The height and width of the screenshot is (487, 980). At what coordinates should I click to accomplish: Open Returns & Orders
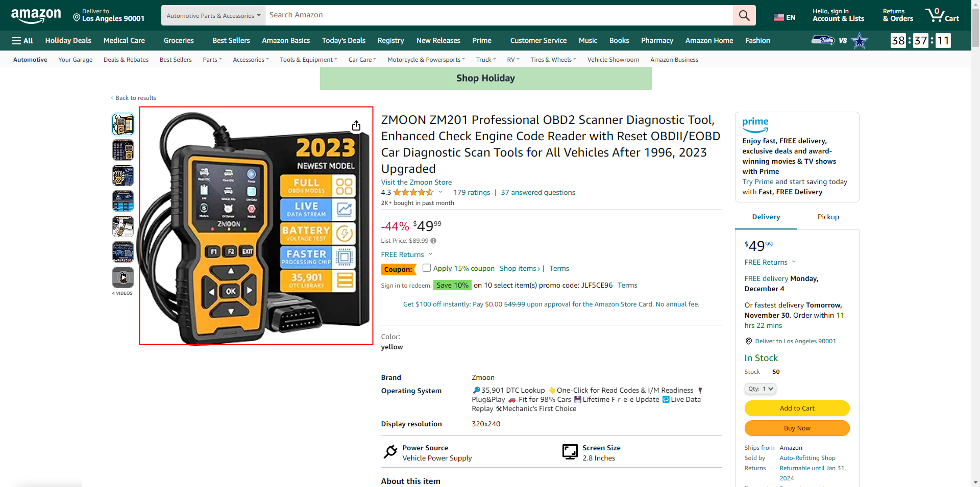tap(898, 15)
